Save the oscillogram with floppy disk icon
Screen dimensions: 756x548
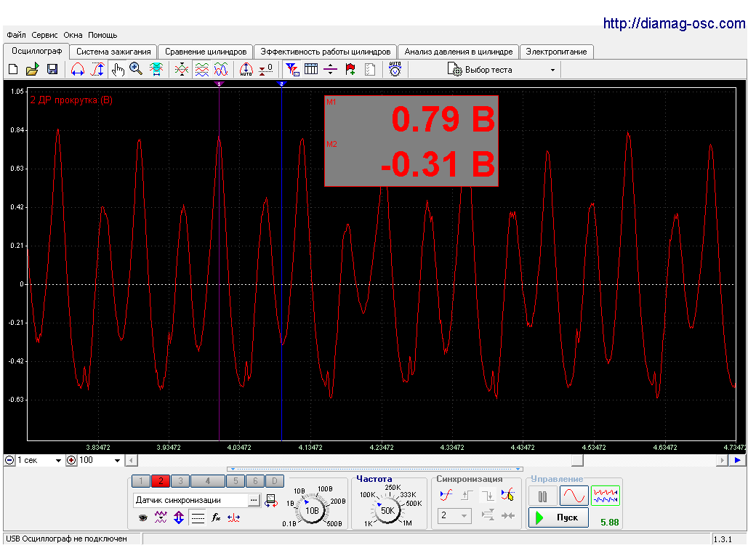pyautogui.click(x=52, y=69)
